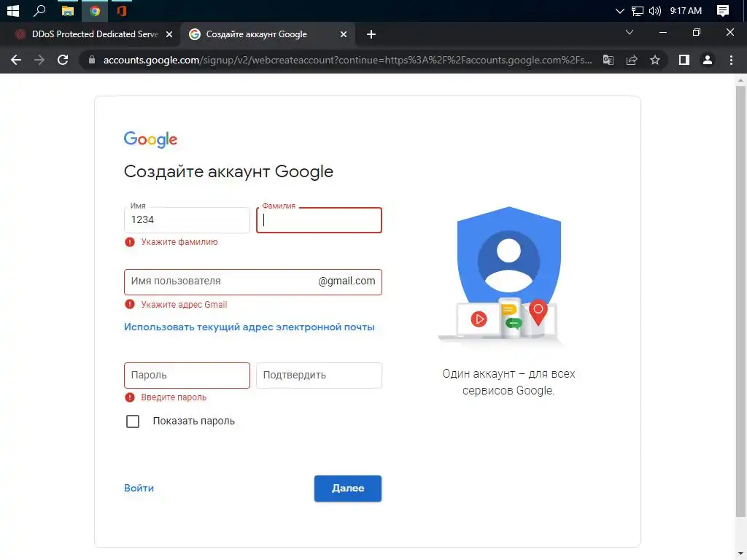The height and width of the screenshot is (560, 747).
Task: Switch to Chrome taskbar icon
Action: 95,10
